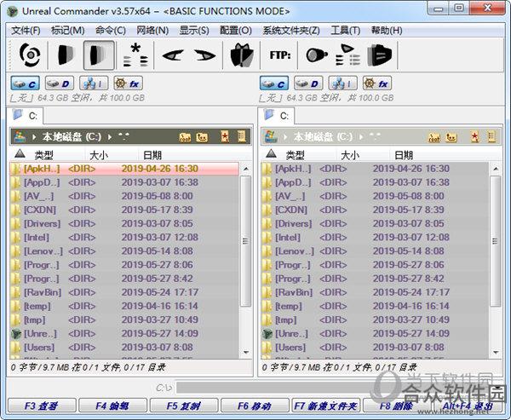Open the 系统文件夹(Z) menu

pos(291,31)
